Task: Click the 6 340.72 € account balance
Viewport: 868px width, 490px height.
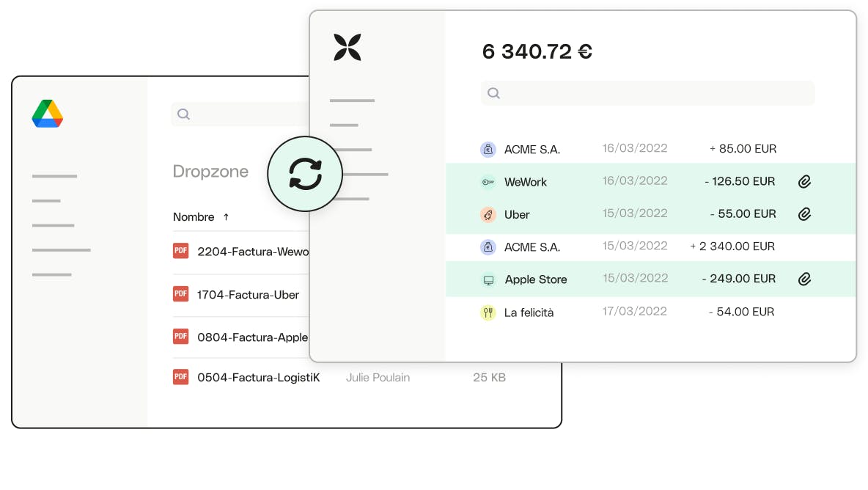Action: click(537, 51)
